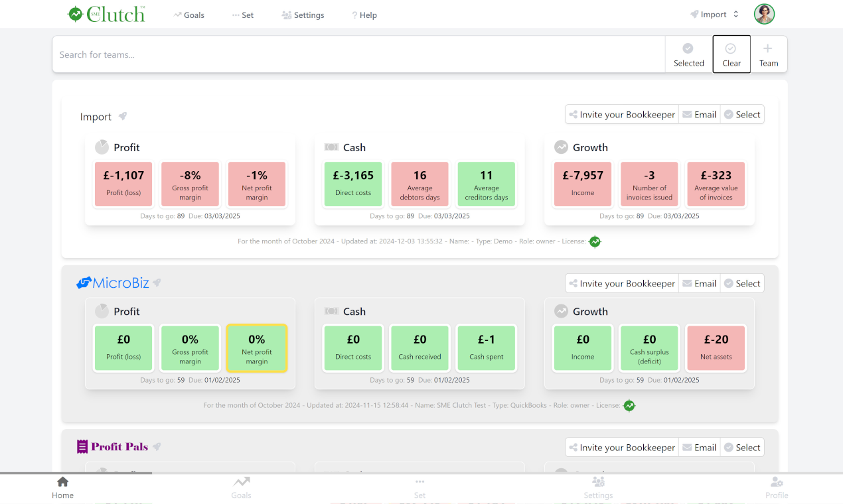The width and height of the screenshot is (843, 504).
Task: Click the MicroBiz logo
Action: click(x=112, y=283)
